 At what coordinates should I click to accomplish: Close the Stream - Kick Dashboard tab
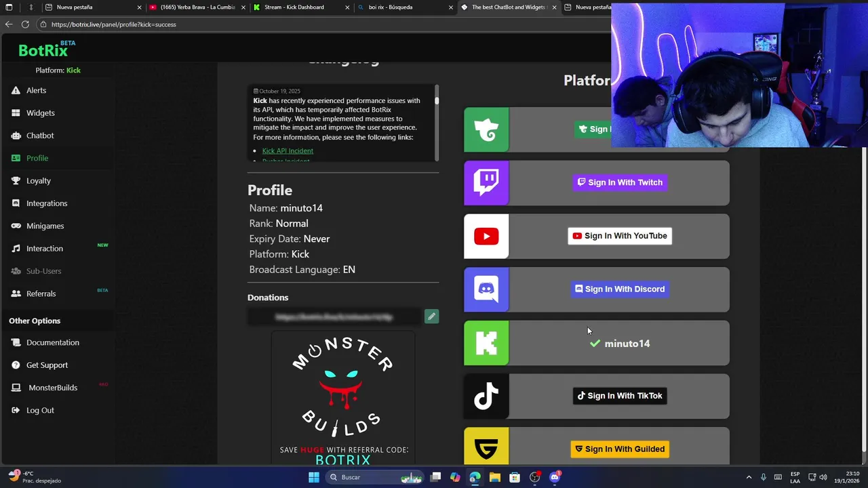tap(347, 7)
